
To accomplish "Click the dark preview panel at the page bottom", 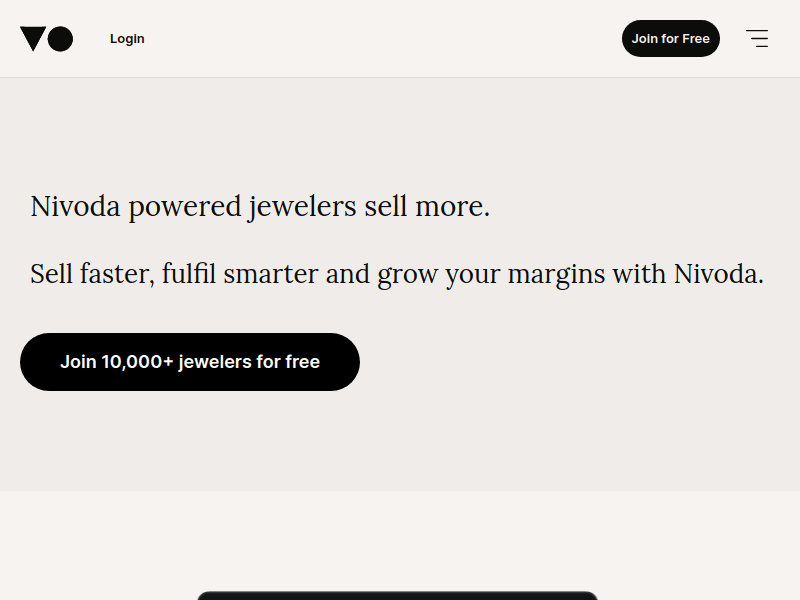I will (x=397, y=595).
